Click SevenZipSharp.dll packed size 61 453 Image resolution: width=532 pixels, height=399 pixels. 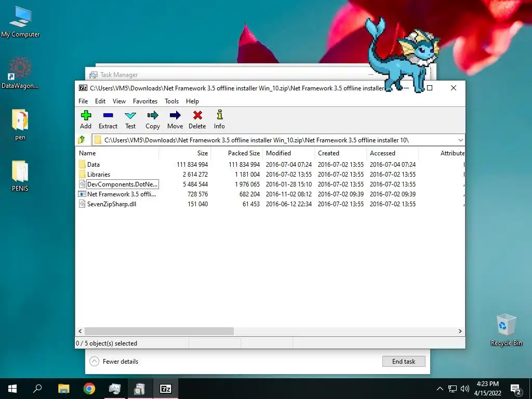click(x=251, y=204)
